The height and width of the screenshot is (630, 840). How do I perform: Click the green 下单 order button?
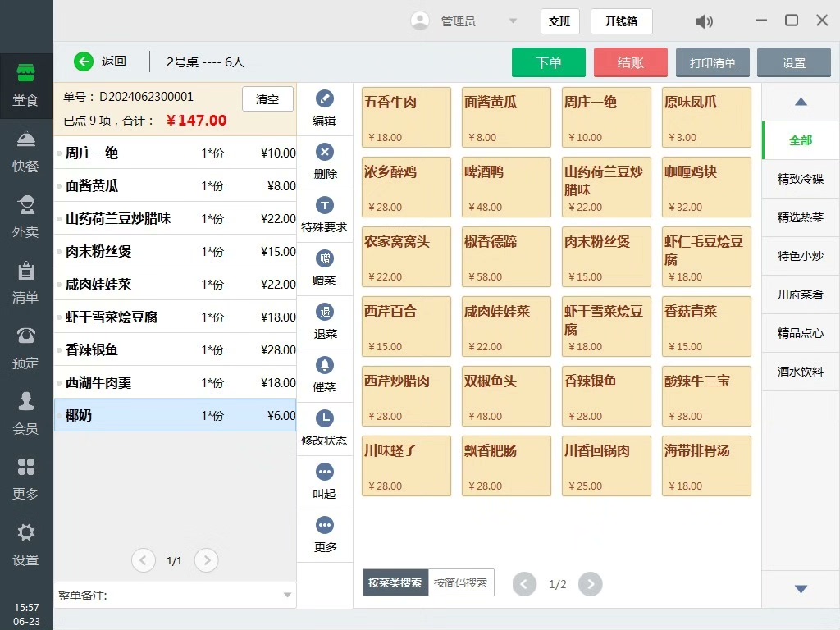click(x=548, y=63)
